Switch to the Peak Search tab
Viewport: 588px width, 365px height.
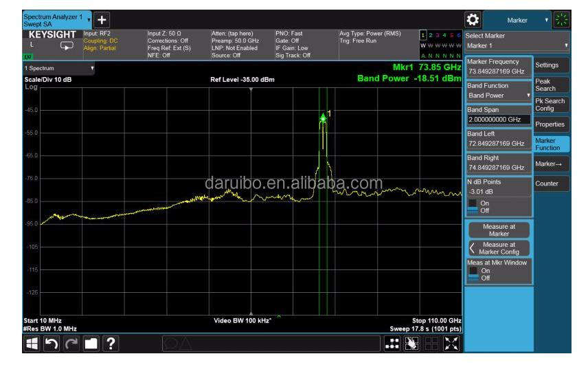point(552,85)
